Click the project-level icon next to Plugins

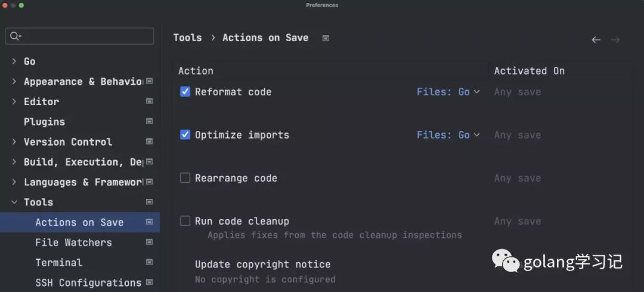click(150, 121)
